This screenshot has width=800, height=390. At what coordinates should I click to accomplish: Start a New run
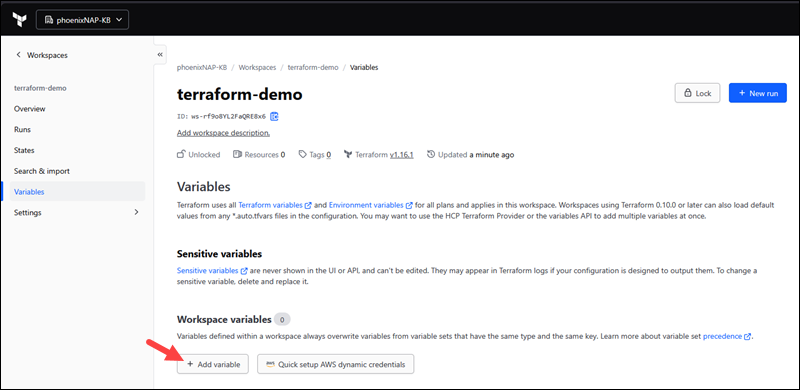click(758, 93)
